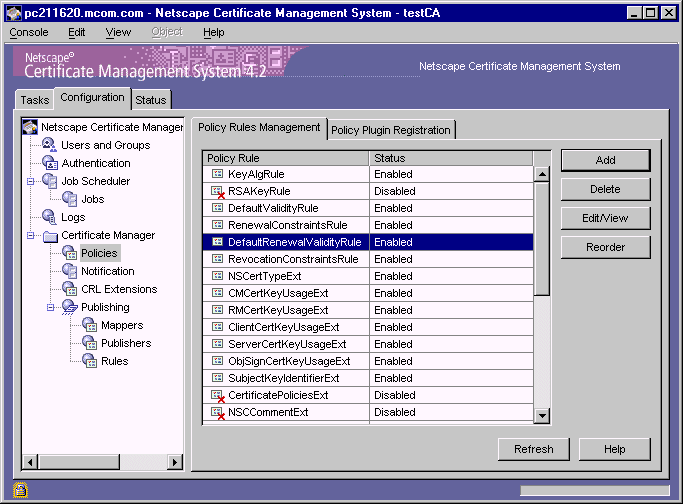Click policy list scrollbar up arrow
Screen dimensions: 683x504
tap(542, 175)
